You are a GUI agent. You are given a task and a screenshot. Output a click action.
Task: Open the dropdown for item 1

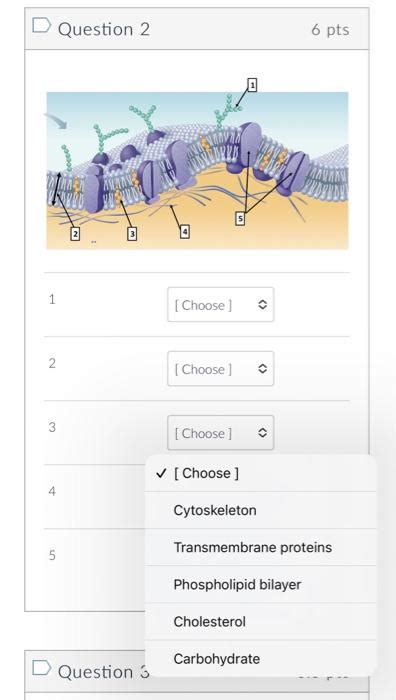[221, 304]
